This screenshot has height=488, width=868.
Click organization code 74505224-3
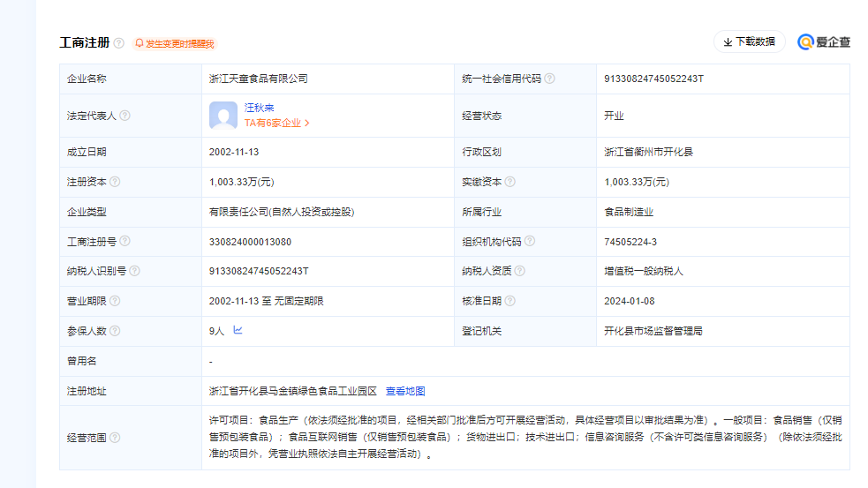630,242
